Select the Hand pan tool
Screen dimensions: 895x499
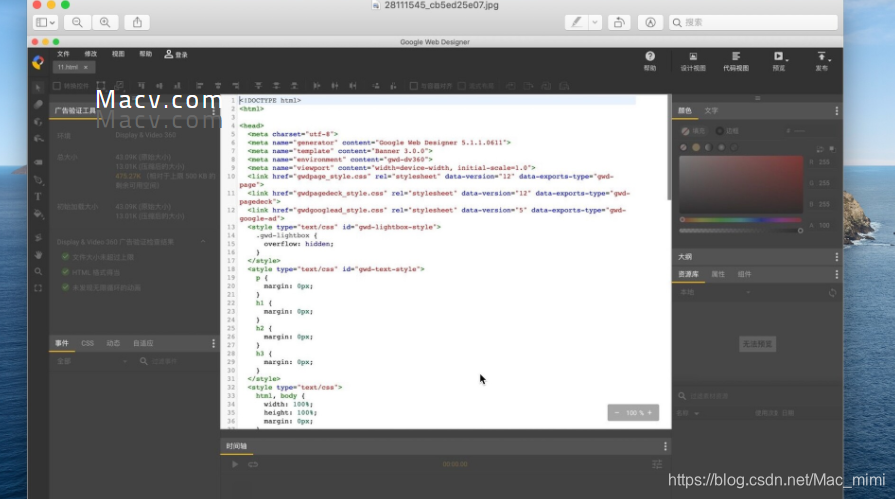point(38,255)
